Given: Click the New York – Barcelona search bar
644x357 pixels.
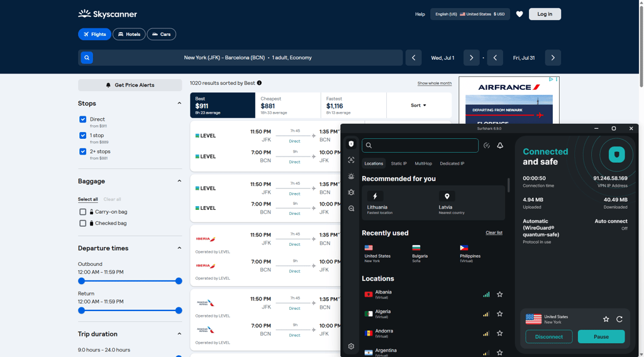Looking at the screenshot, I should pyautogui.click(x=240, y=58).
